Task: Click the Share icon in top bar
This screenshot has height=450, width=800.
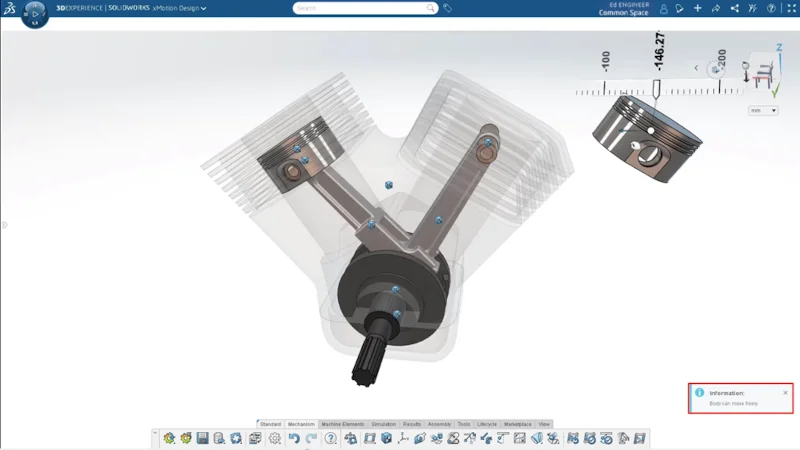Action: pyautogui.click(x=735, y=9)
